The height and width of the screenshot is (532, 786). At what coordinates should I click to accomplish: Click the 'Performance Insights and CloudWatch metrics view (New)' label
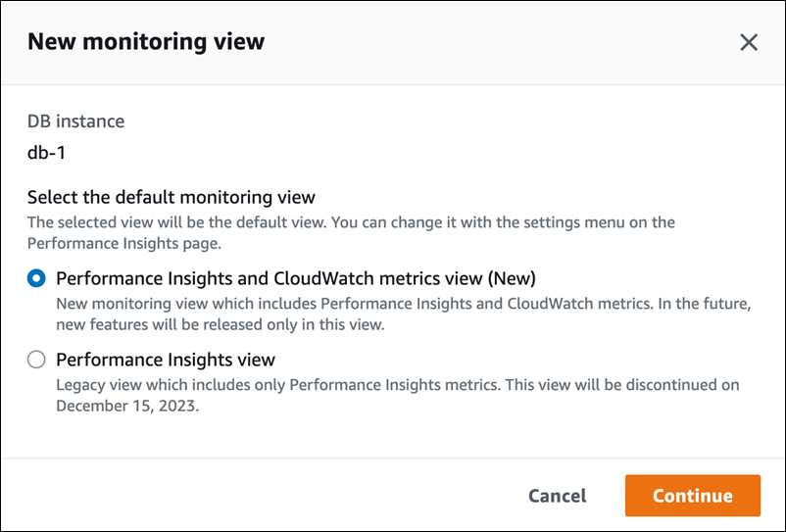(295, 277)
